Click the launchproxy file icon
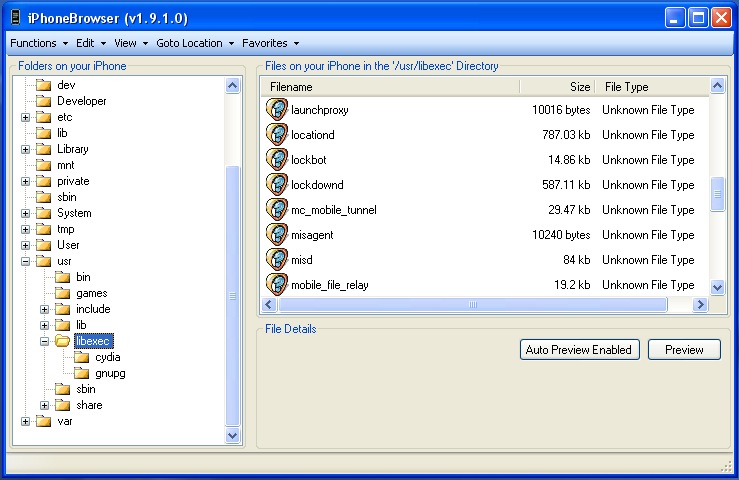 pos(277,110)
